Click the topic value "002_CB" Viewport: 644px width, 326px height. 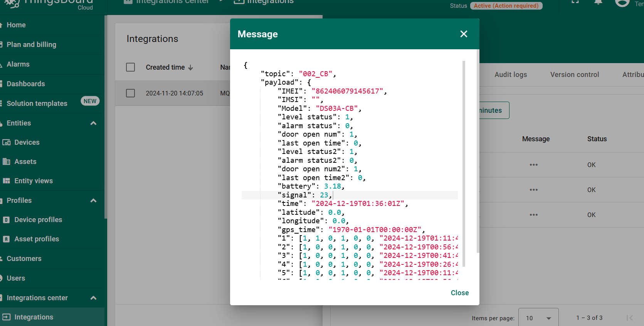(315, 74)
